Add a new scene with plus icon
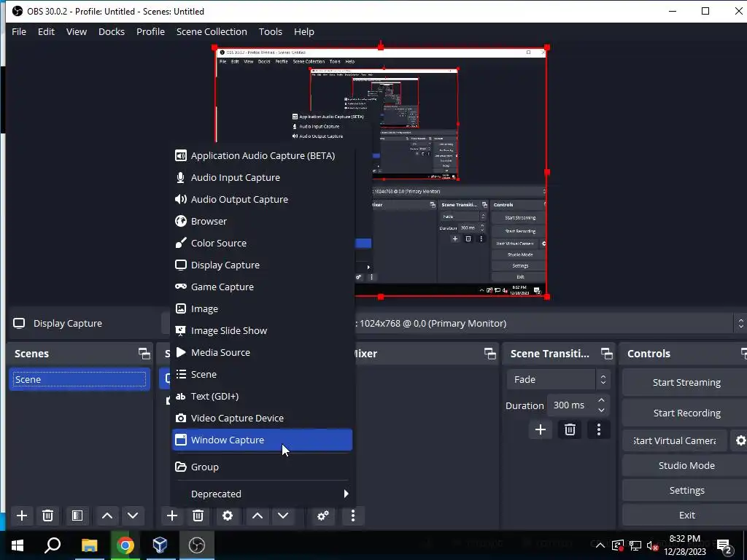747x560 pixels. coord(21,516)
